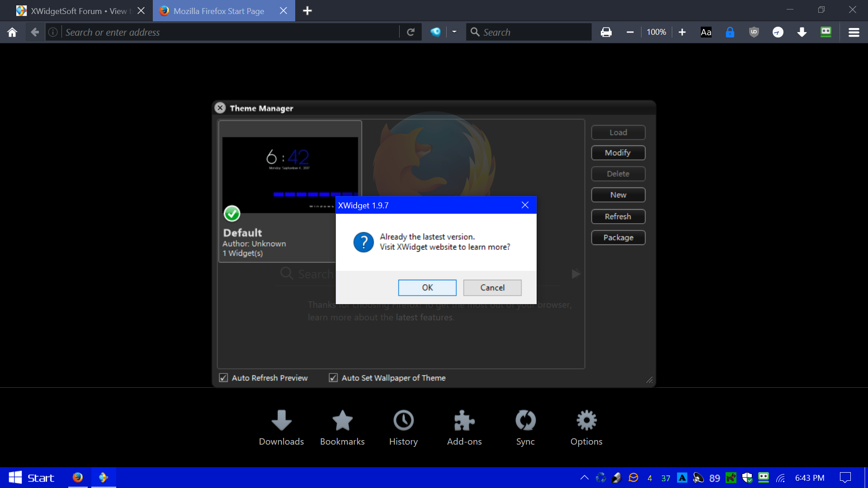Click the XWidget icon in the taskbar
Image resolution: width=868 pixels, height=488 pixels.
pos(104,478)
